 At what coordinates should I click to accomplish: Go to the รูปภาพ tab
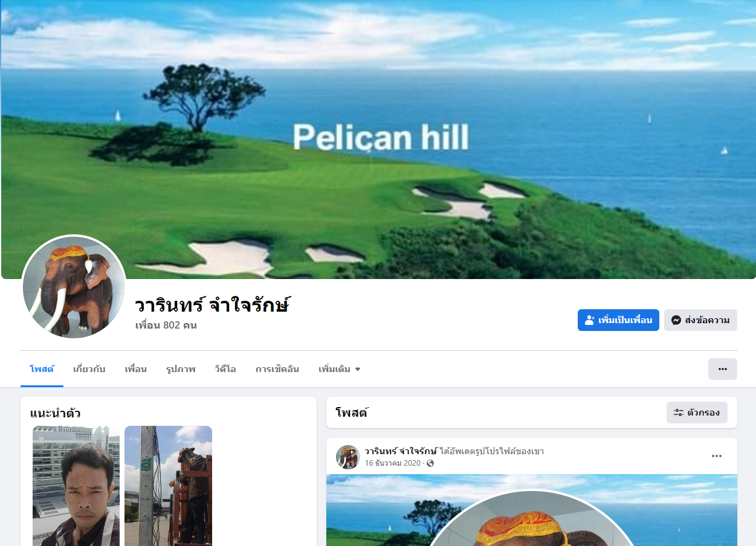pos(181,369)
